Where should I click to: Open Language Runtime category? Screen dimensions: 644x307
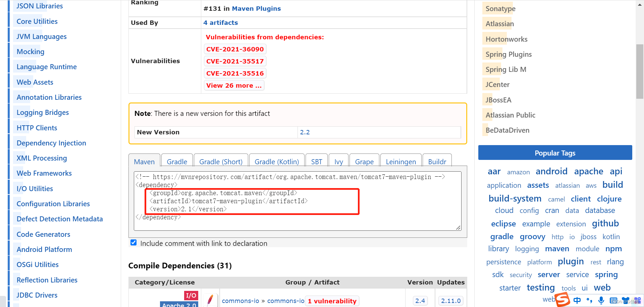(x=47, y=67)
